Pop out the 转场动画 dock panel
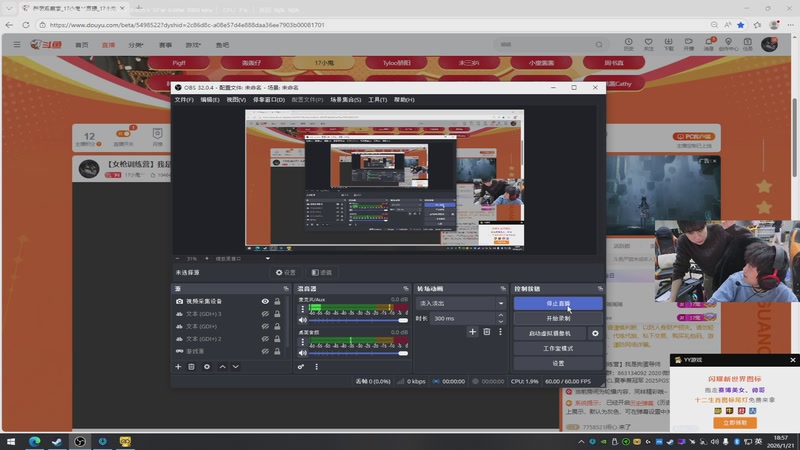This screenshot has height=450, width=800. (503, 289)
